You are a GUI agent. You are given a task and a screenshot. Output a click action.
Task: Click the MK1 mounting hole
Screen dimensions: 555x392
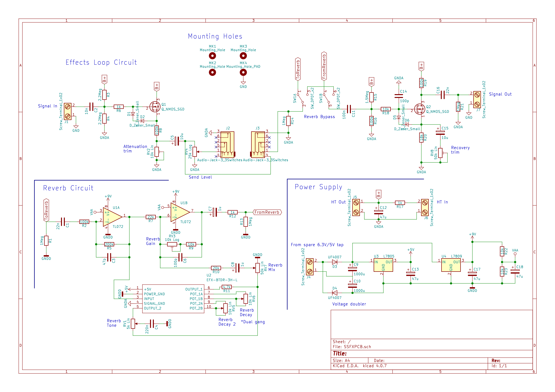point(212,56)
